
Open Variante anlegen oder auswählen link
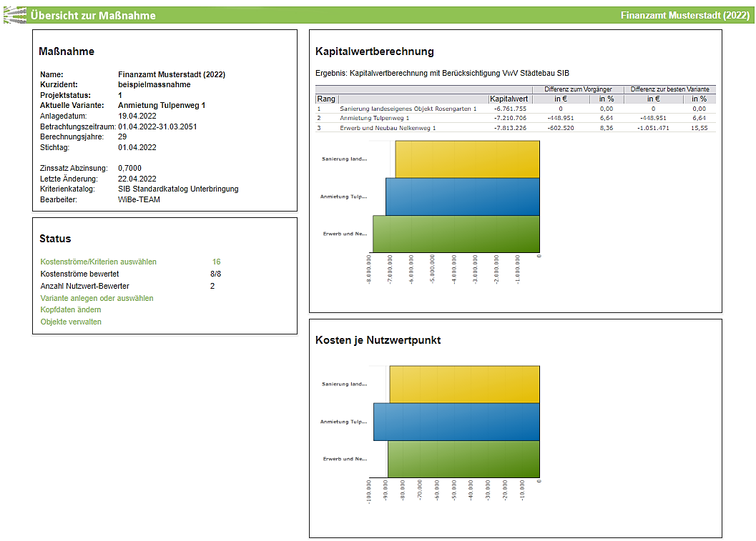pos(97,298)
